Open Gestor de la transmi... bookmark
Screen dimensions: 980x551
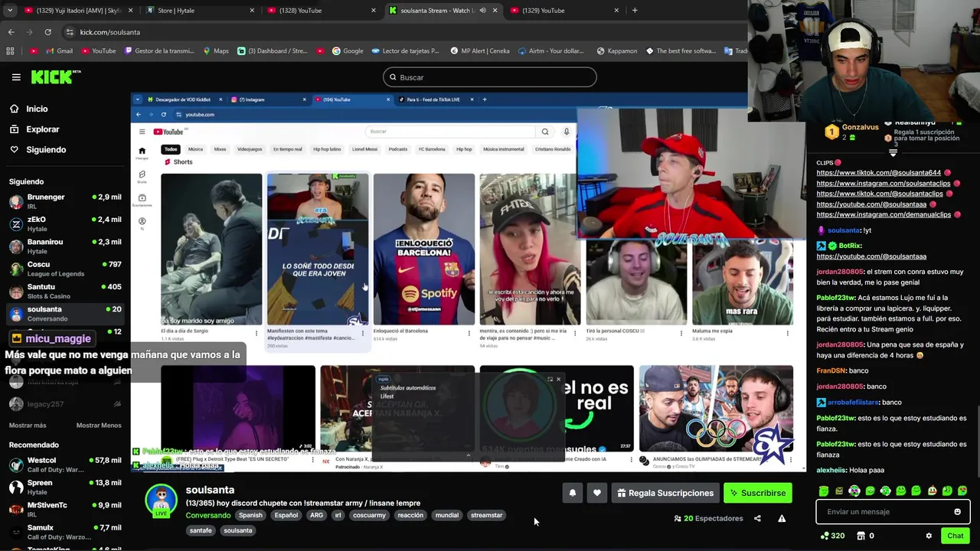click(x=158, y=51)
